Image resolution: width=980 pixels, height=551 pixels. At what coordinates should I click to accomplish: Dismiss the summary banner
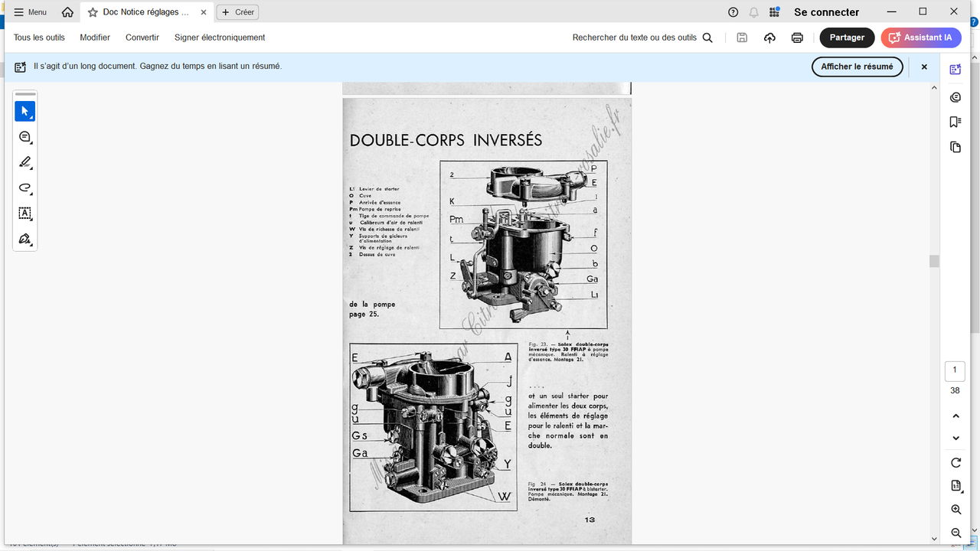[x=924, y=67]
